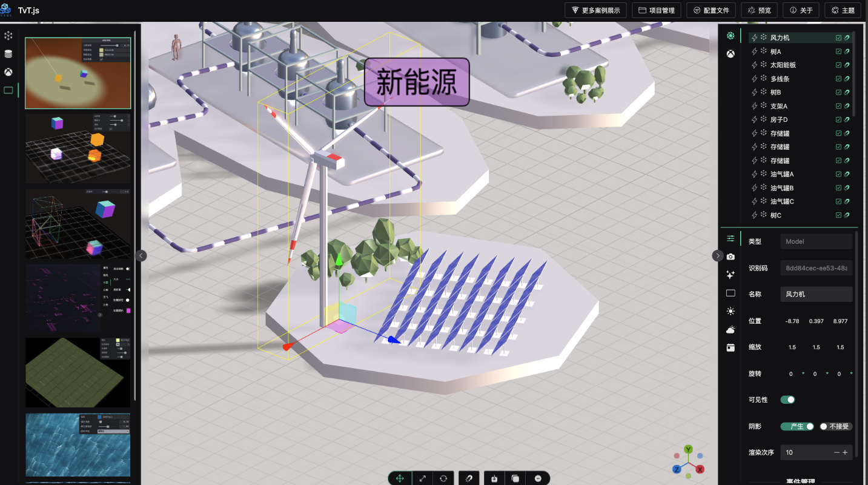This screenshot has width=868, height=485.
Task: Increase 渲染次序 with the plus button
Action: pyautogui.click(x=845, y=452)
